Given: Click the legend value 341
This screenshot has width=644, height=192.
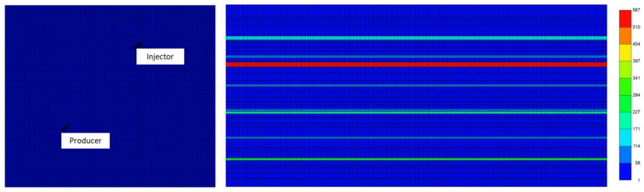Looking at the screenshot, I should pyautogui.click(x=636, y=78).
